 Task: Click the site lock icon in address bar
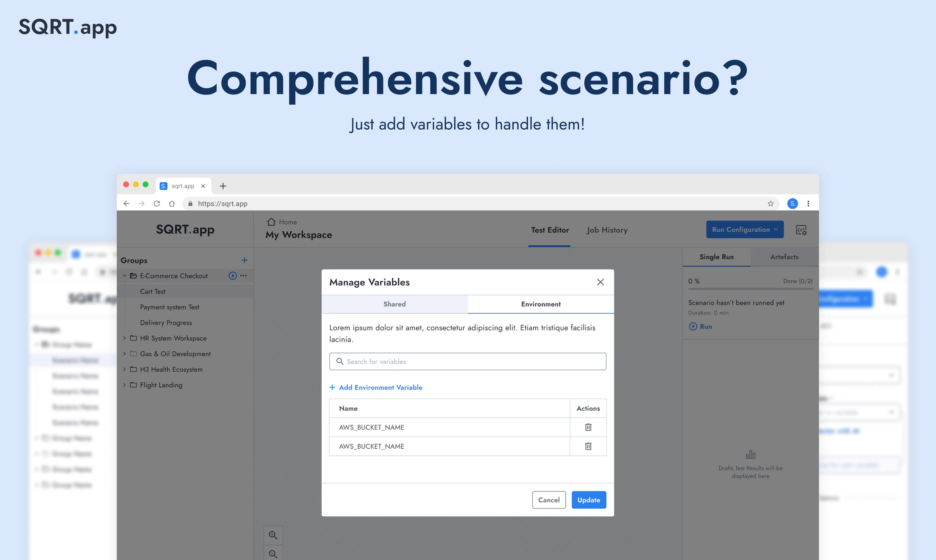click(x=190, y=204)
